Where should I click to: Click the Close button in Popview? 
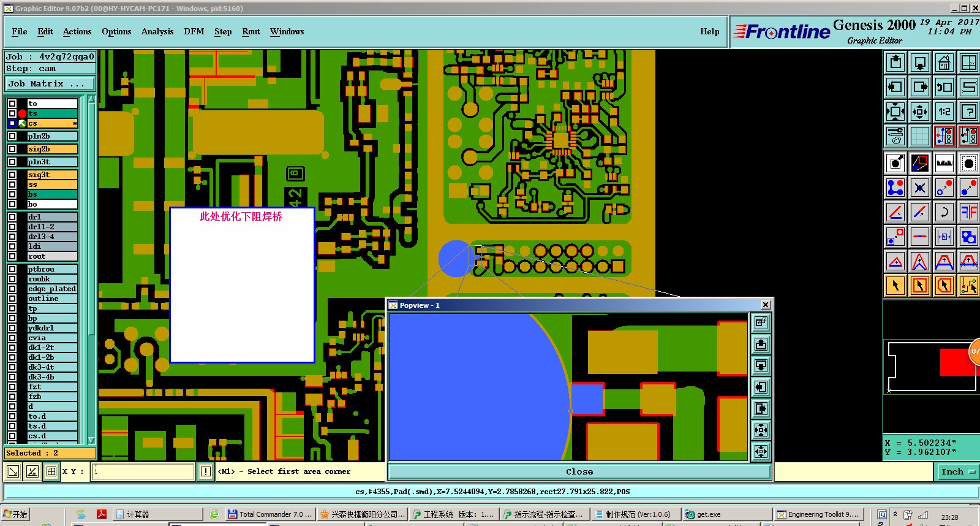click(x=579, y=471)
